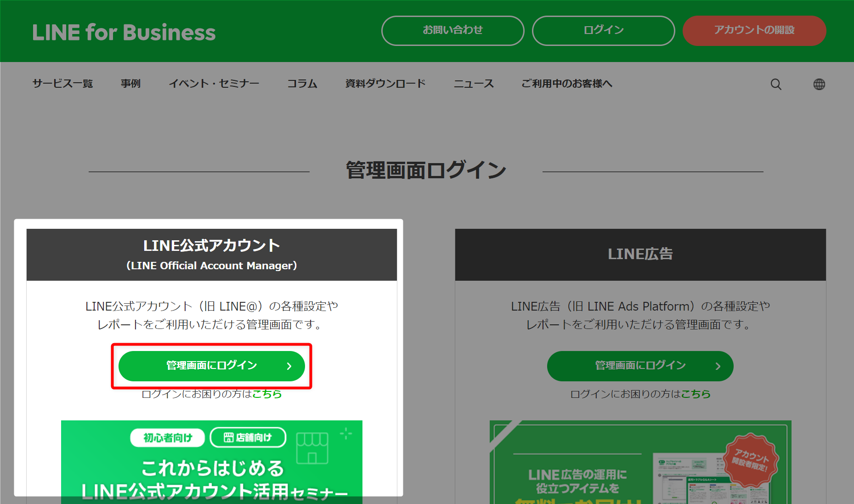
Task: Click the 店舗向け tag on seminar banner
Action: pos(248,437)
